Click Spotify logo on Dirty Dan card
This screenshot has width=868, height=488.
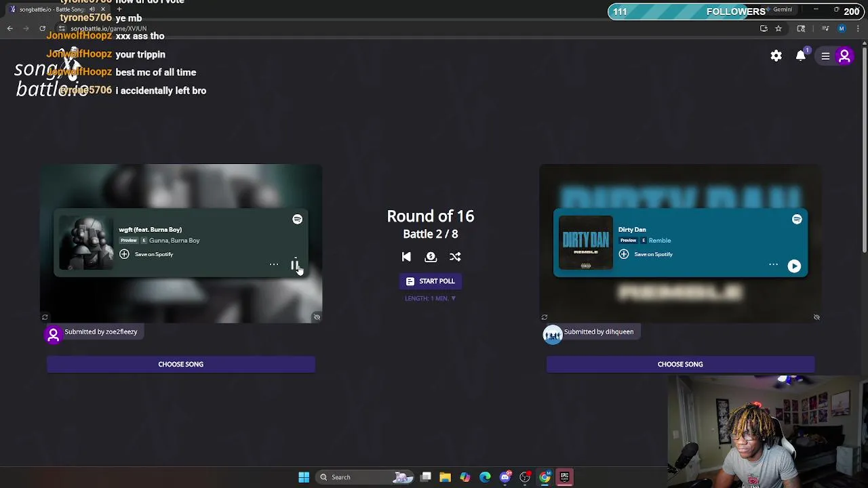797,219
